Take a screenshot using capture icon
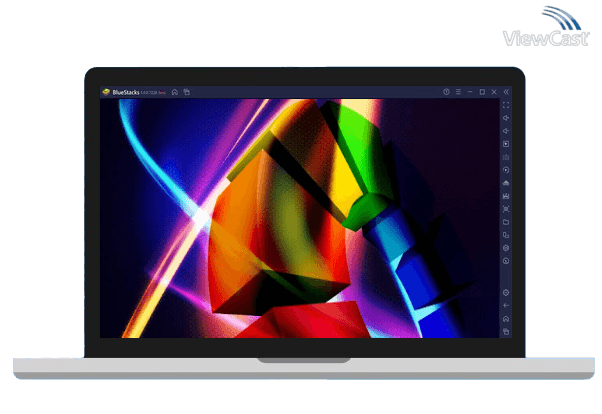 click(506, 209)
